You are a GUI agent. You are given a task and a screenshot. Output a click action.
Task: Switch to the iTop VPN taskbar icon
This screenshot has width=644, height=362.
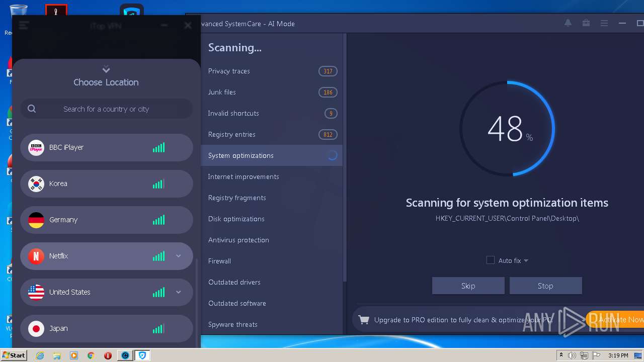tap(142, 355)
